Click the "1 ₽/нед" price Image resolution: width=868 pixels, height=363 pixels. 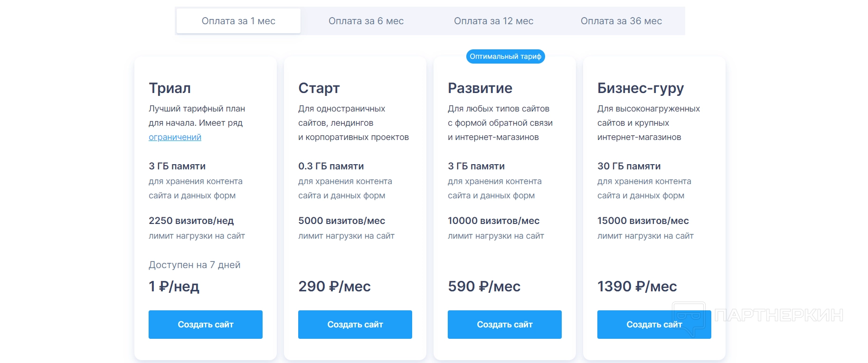(x=174, y=287)
